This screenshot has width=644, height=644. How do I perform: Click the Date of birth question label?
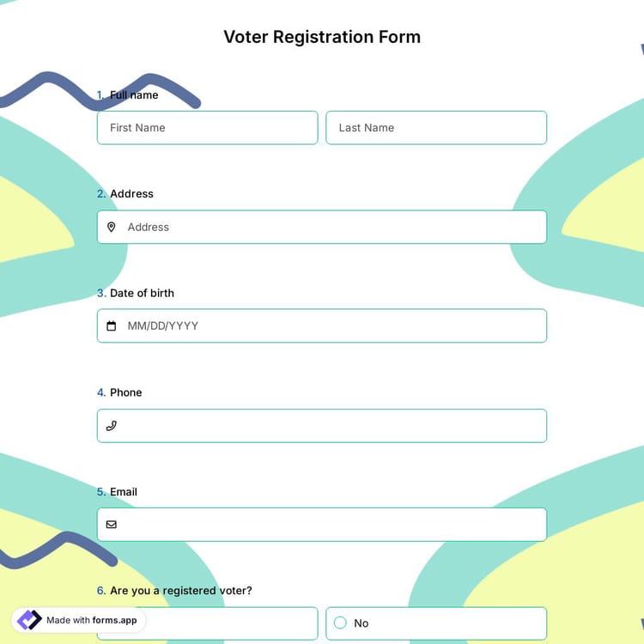[142, 293]
